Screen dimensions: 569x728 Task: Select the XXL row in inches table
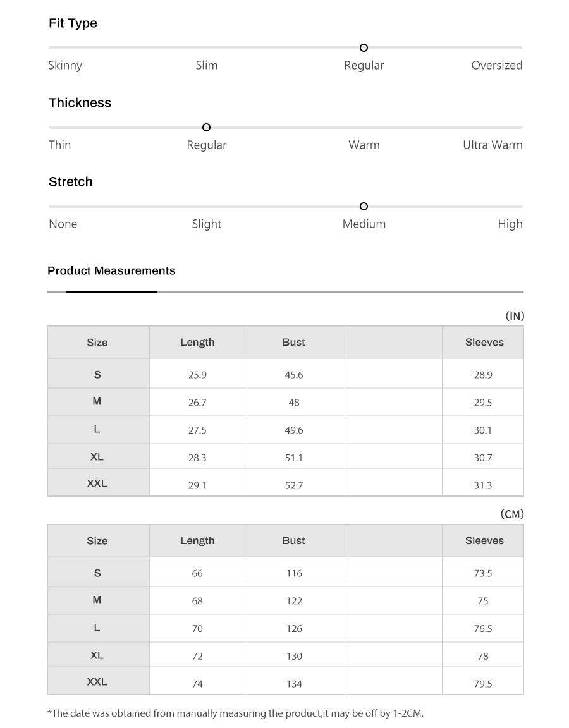coord(97,483)
